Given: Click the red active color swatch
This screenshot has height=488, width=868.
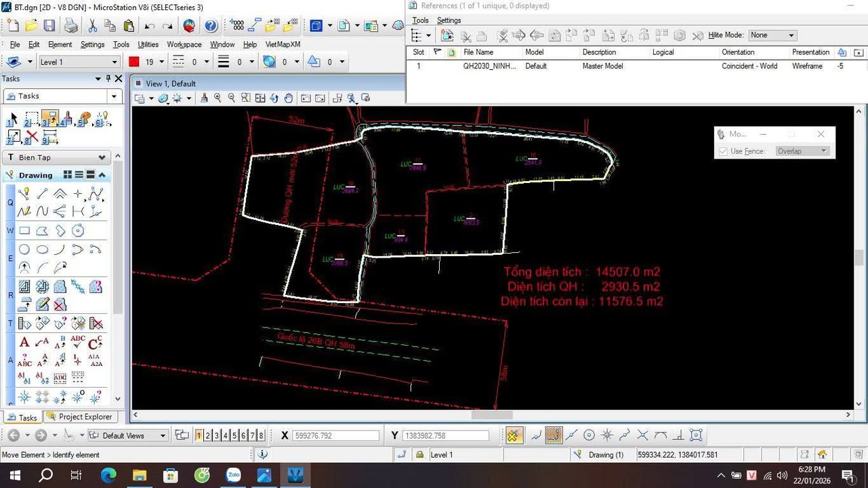Looking at the screenshot, I should [x=133, y=62].
